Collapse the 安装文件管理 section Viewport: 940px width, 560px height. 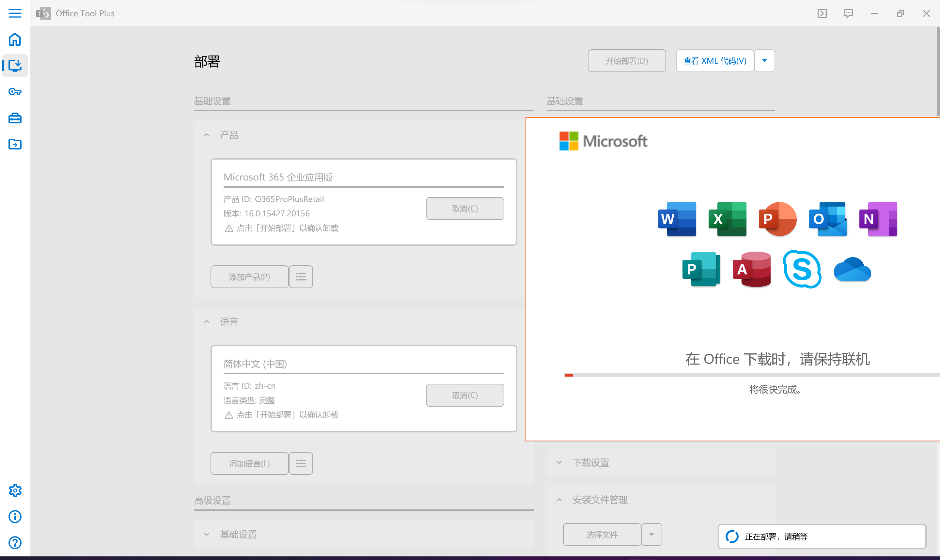click(559, 500)
